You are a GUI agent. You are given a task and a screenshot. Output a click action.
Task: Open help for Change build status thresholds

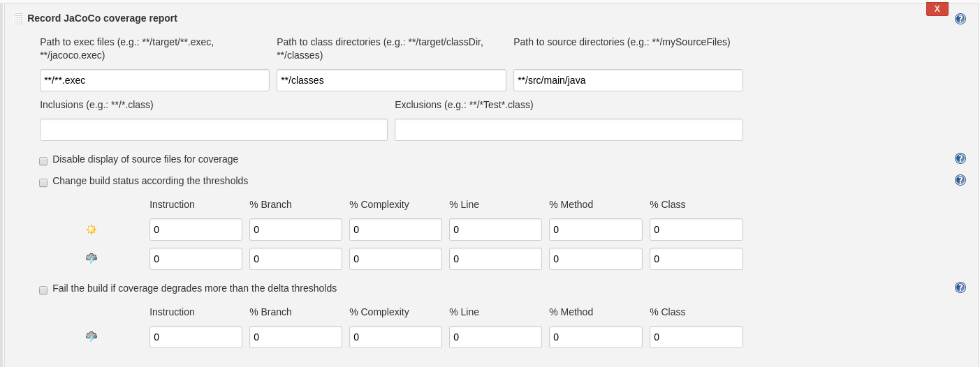(960, 180)
